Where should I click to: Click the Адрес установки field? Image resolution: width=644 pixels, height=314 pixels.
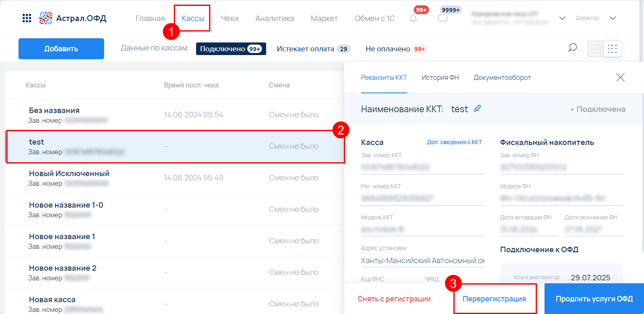coord(422,261)
